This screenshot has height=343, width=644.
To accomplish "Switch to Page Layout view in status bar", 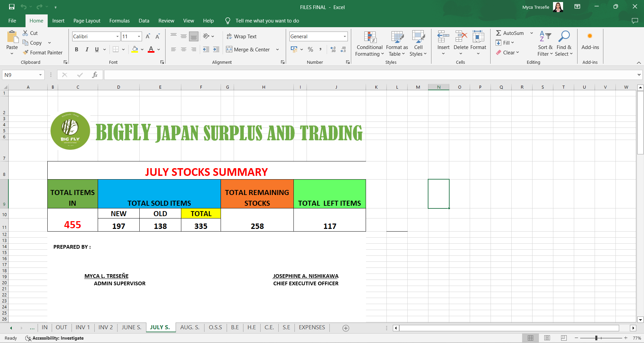I will (547, 338).
